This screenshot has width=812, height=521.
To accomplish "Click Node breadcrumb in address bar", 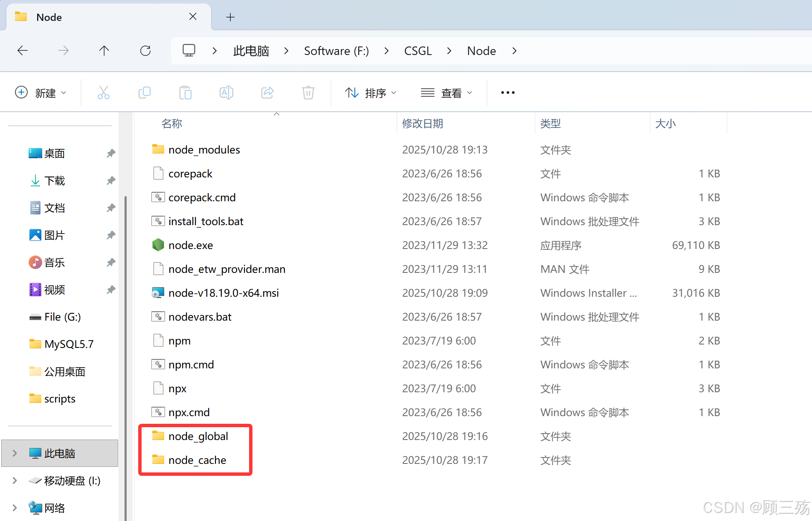I will click(x=481, y=51).
